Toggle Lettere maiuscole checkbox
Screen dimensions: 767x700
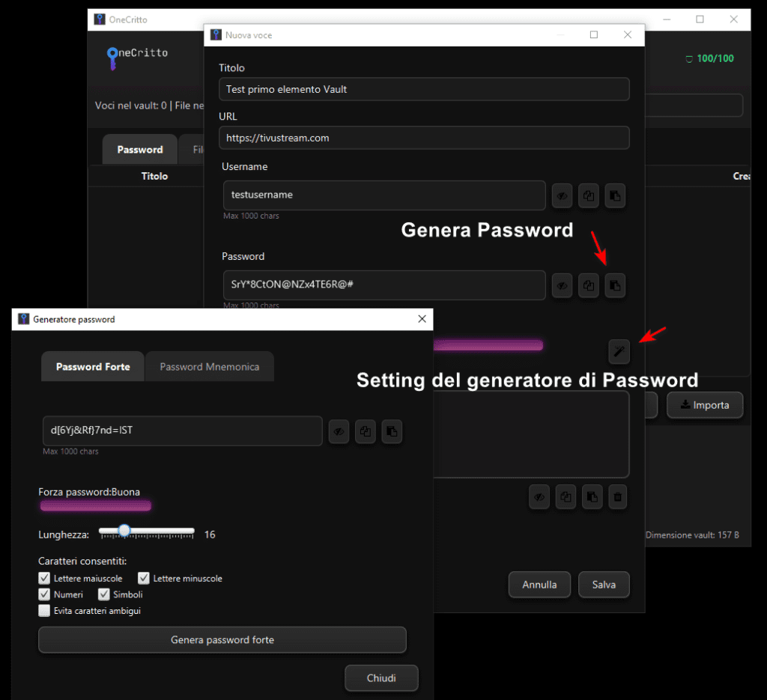[x=44, y=578]
